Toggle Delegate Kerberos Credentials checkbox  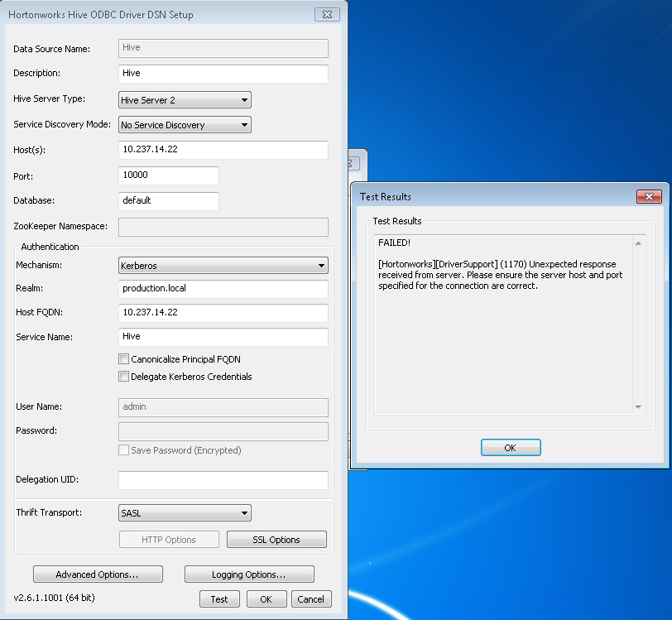click(124, 377)
